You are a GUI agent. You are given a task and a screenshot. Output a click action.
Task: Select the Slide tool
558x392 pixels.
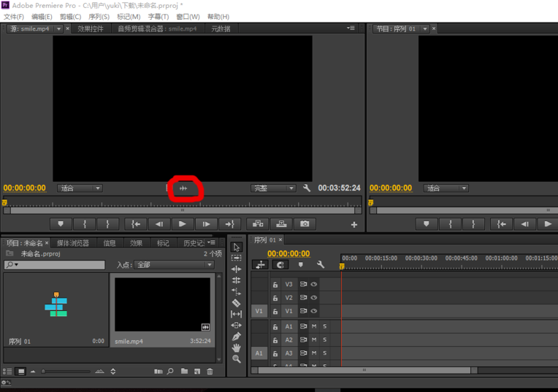tap(237, 325)
